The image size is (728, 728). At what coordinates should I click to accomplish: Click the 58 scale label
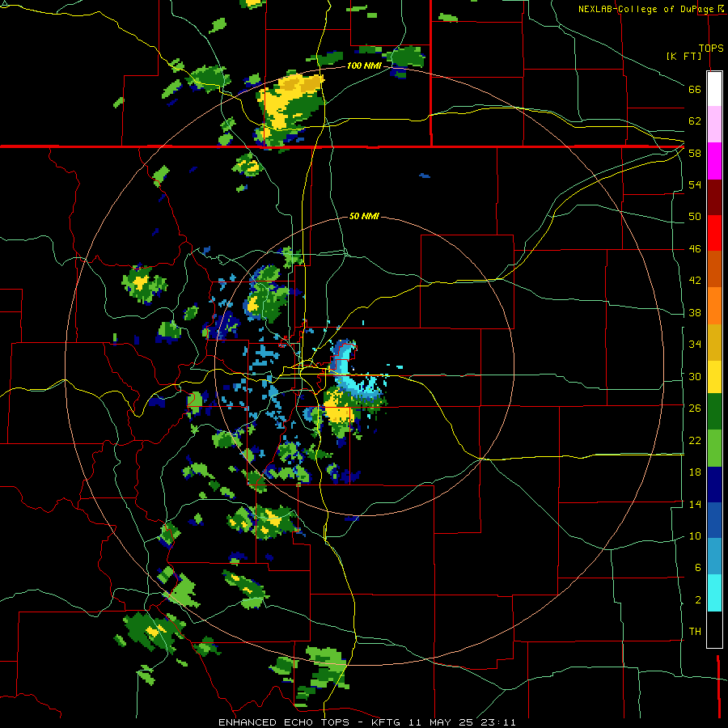point(695,153)
